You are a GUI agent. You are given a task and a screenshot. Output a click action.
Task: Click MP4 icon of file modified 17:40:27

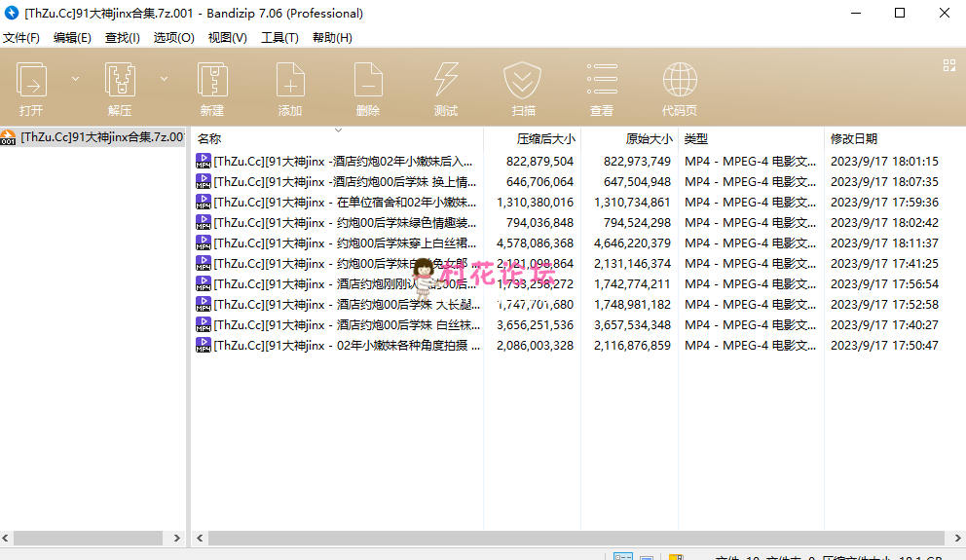[204, 324]
